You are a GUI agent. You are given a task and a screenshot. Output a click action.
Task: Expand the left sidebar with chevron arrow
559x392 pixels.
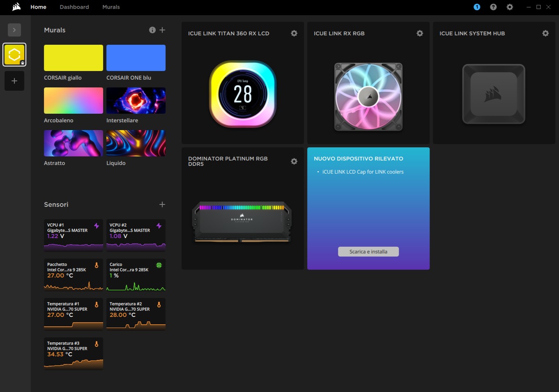click(14, 30)
